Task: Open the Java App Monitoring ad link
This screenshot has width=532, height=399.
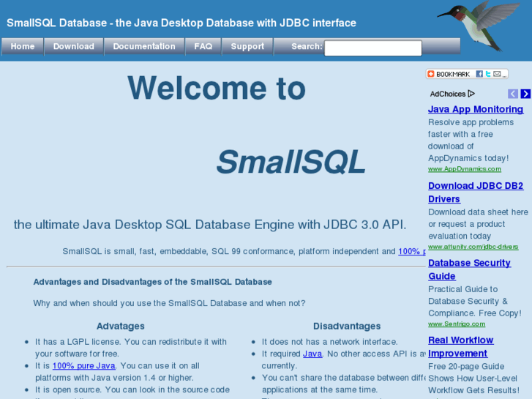Action: (x=476, y=109)
